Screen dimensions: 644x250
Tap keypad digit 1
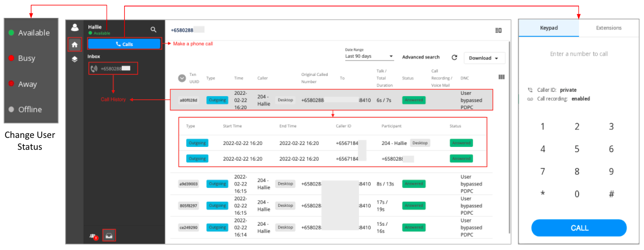(543, 126)
